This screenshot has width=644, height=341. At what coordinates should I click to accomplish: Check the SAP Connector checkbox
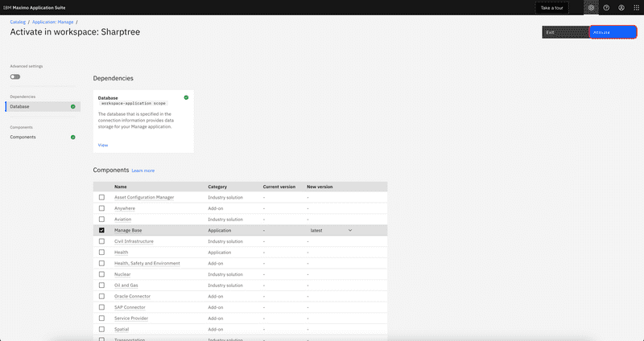point(101,307)
